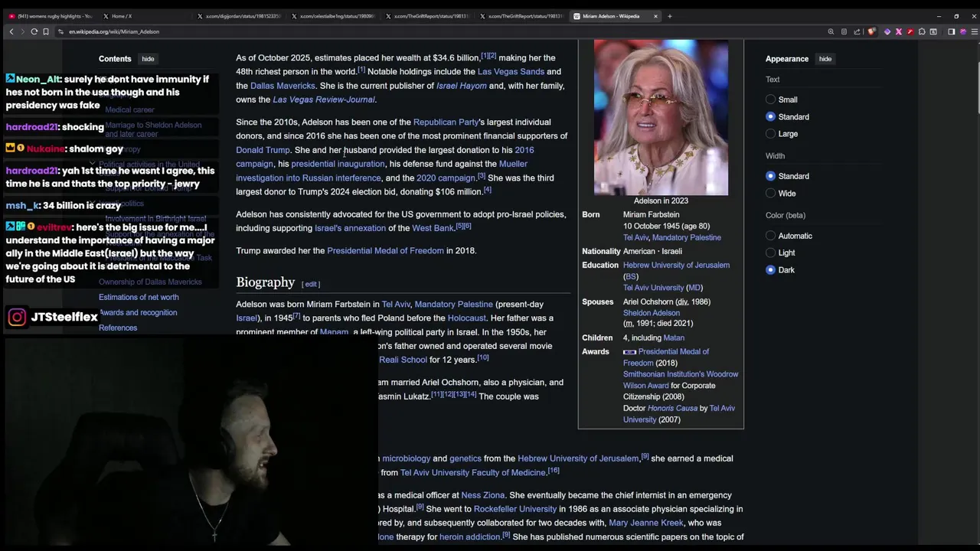Open the Mandatory Palestine link in Biography

[x=453, y=305]
